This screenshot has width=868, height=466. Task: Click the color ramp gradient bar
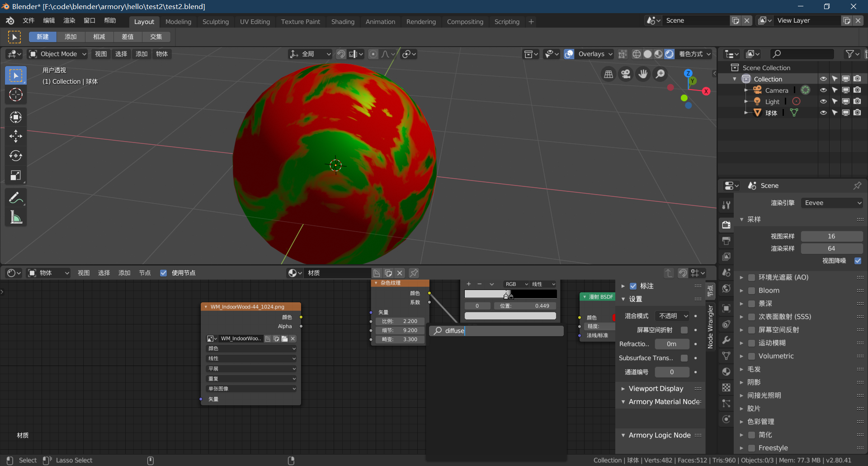tap(510, 294)
